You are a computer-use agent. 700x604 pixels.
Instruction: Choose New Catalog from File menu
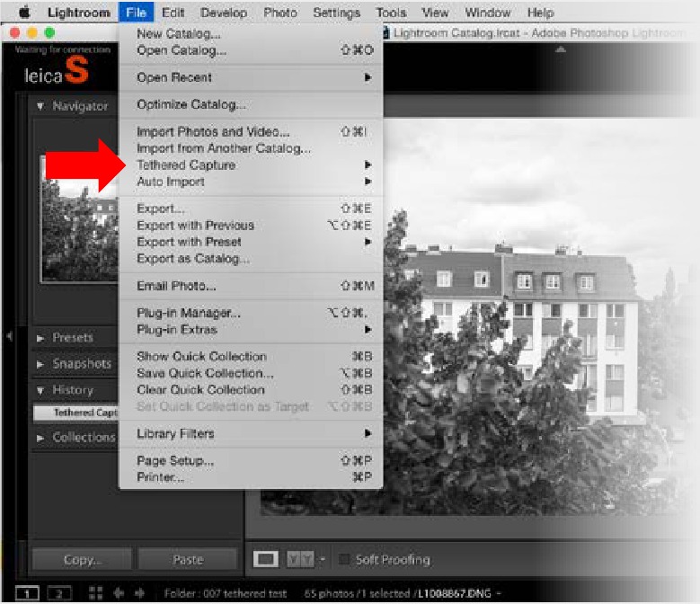(251, 33)
